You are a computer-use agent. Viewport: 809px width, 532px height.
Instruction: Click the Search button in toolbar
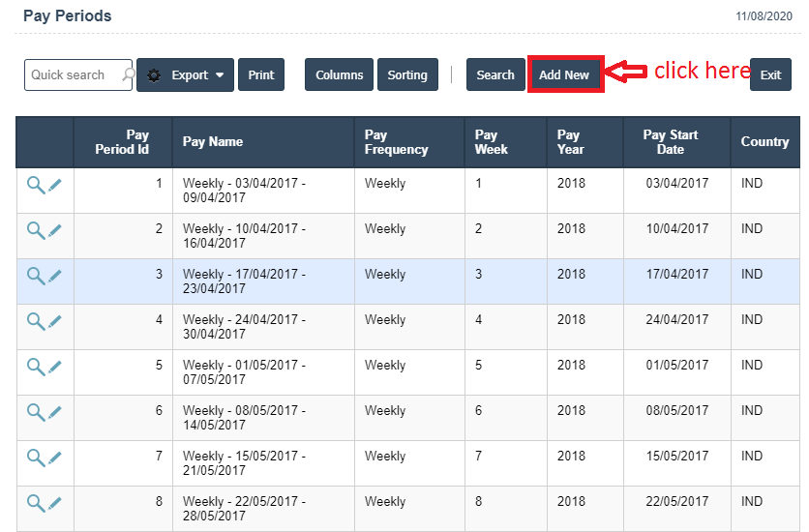[495, 74]
